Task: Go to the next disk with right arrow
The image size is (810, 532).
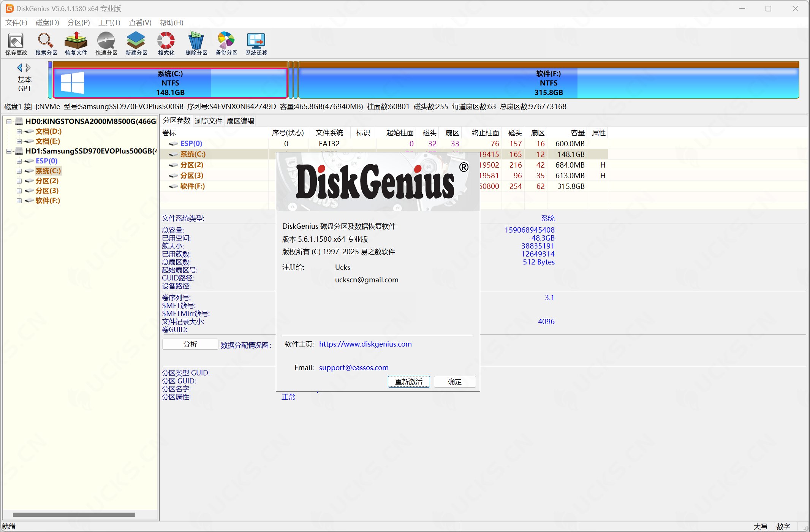Action: (x=28, y=68)
